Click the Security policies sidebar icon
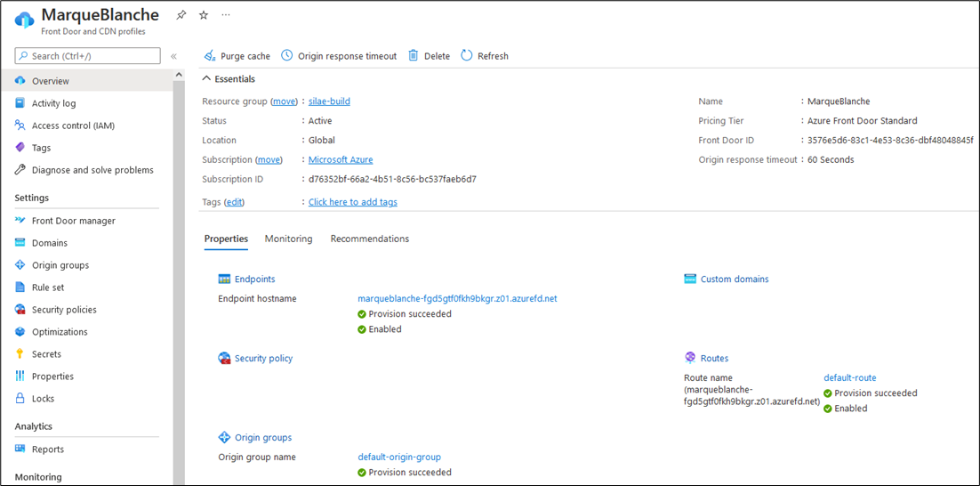 coord(20,310)
